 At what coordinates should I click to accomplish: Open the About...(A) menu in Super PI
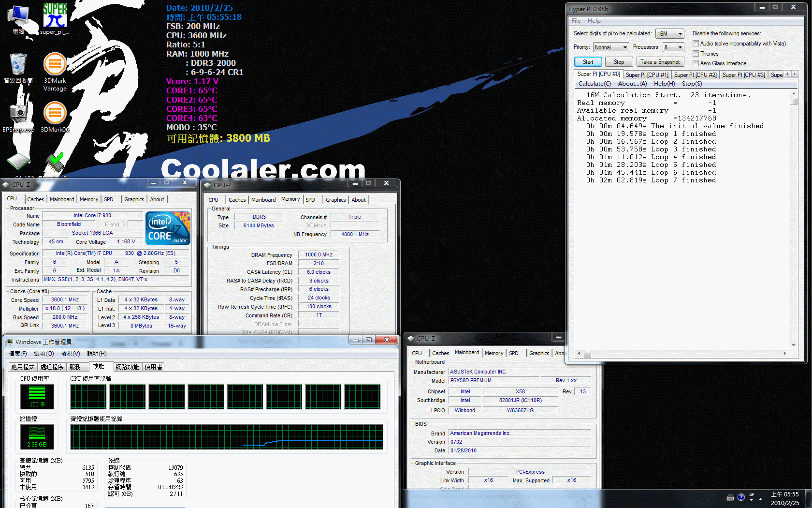click(632, 84)
